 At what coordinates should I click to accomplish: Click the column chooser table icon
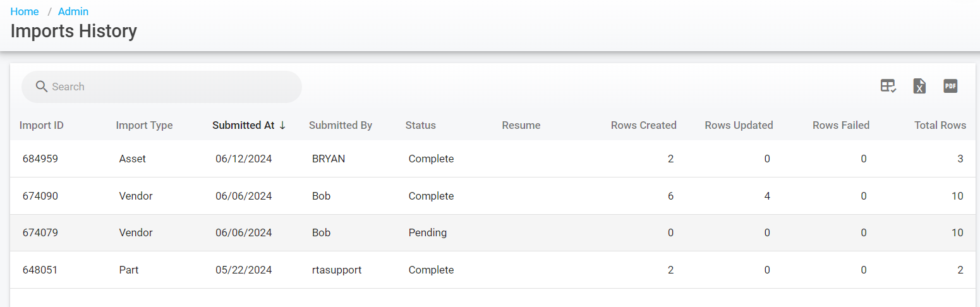pyautogui.click(x=888, y=87)
